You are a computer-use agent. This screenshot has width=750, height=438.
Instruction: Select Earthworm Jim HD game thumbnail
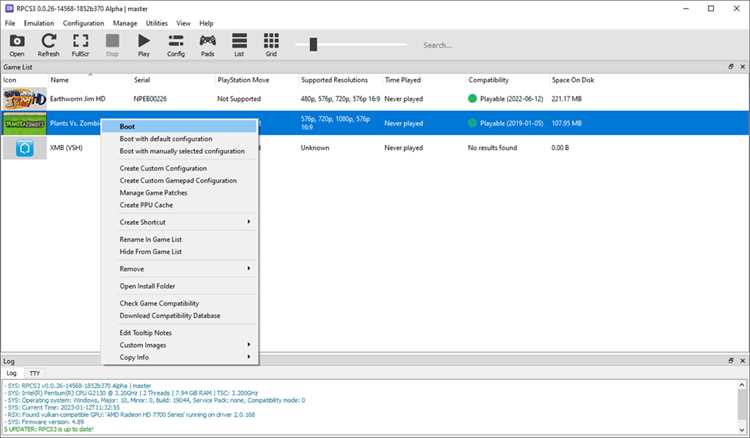point(25,99)
